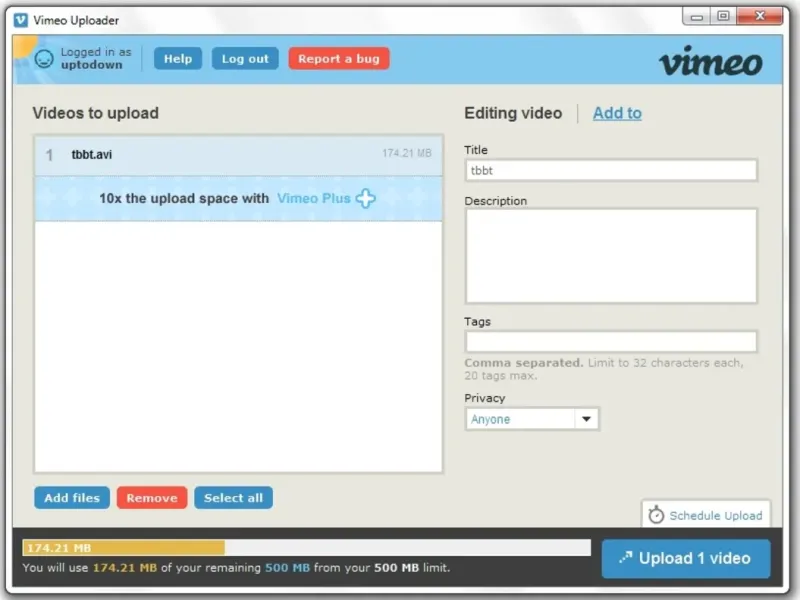
Task: Click the Vimeo Uploader app icon in title bar
Action: (x=21, y=20)
